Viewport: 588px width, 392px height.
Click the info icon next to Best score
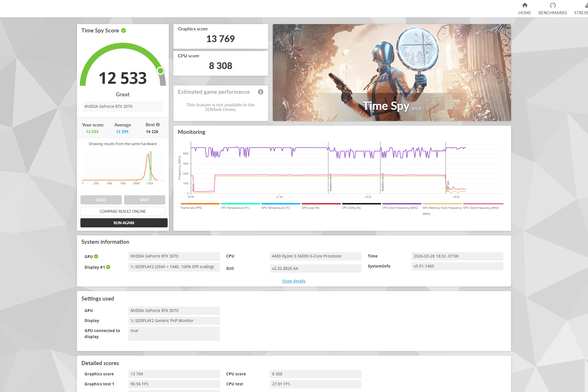point(158,124)
